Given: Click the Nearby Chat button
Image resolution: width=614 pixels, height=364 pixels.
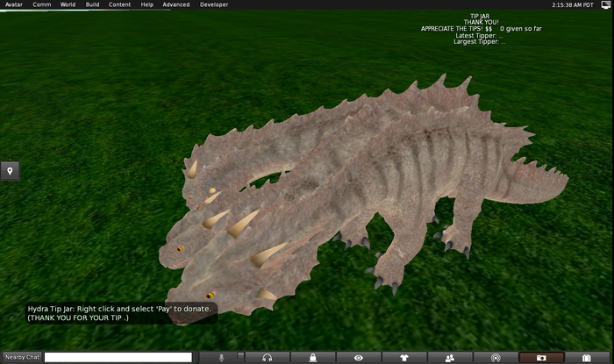Looking at the screenshot, I should [x=22, y=357].
